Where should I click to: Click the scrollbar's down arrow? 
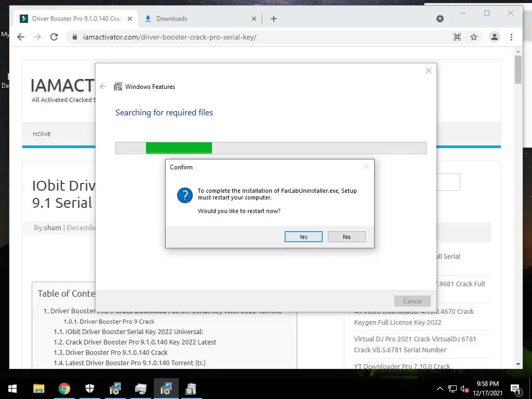coord(518,364)
